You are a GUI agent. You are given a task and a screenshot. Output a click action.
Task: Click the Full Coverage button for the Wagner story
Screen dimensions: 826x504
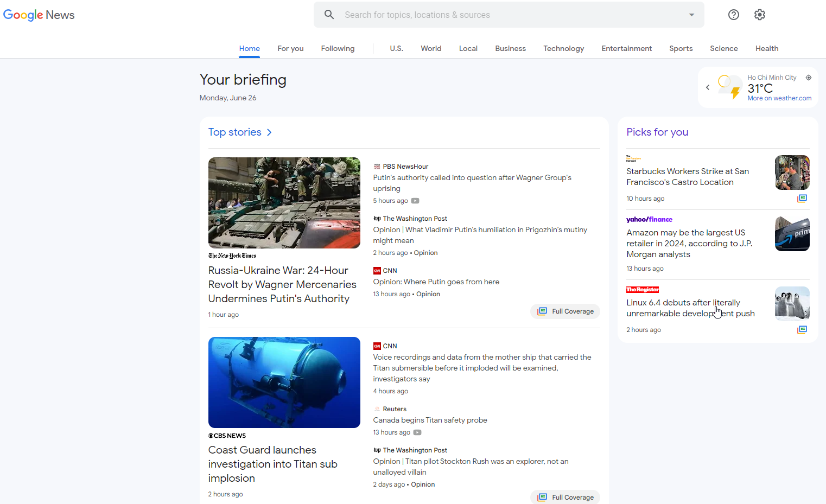click(565, 311)
